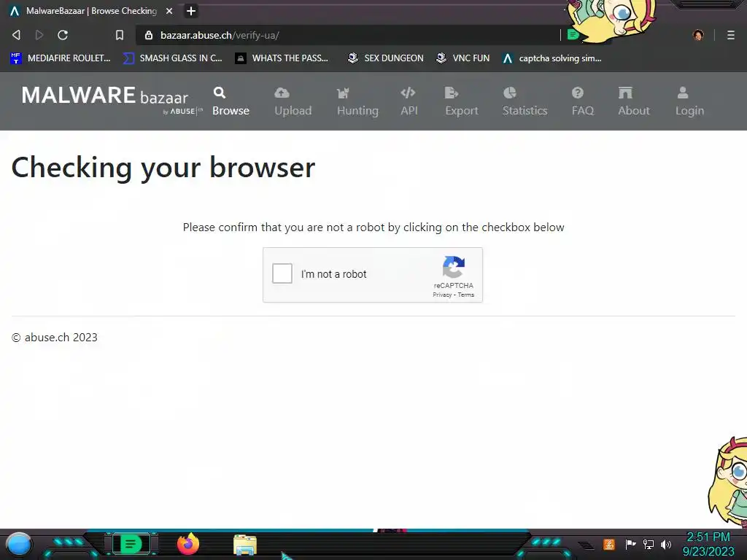The width and height of the screenshot is (747, 560).
Task: Click the reCAPTCHA logo
Action: click(454, 267)
